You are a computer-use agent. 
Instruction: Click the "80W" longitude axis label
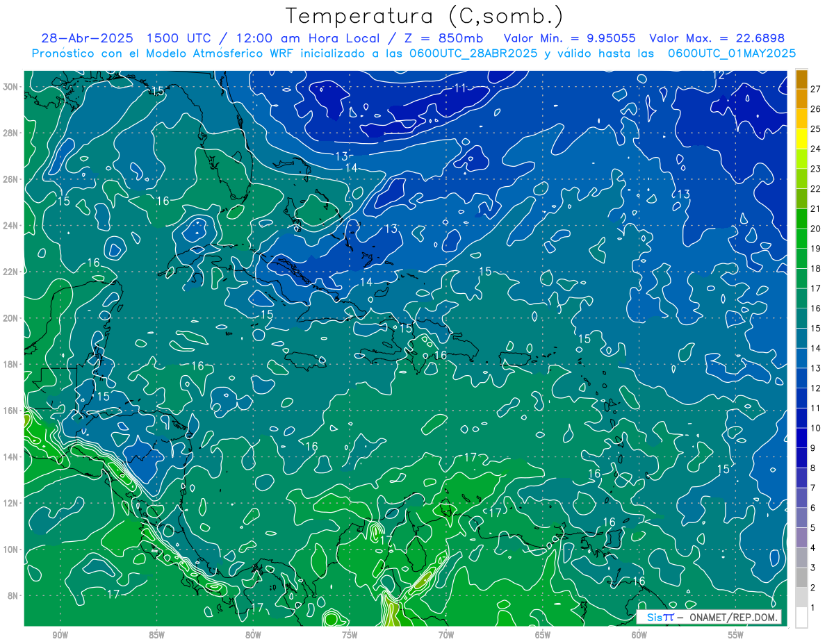(x=253, y=634)
